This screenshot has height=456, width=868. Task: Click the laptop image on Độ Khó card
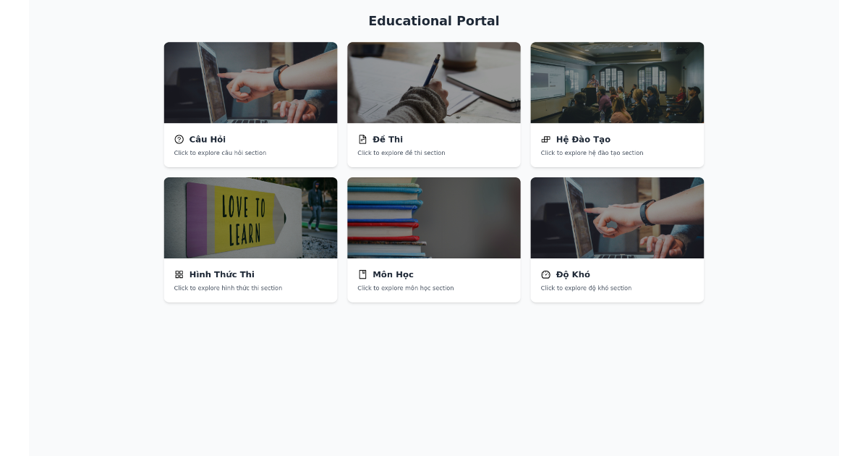617,218
